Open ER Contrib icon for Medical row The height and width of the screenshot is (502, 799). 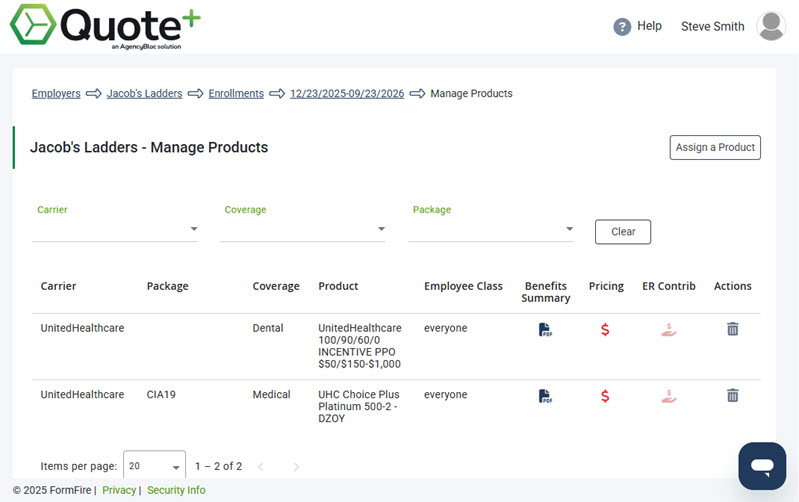click(669, 396)
